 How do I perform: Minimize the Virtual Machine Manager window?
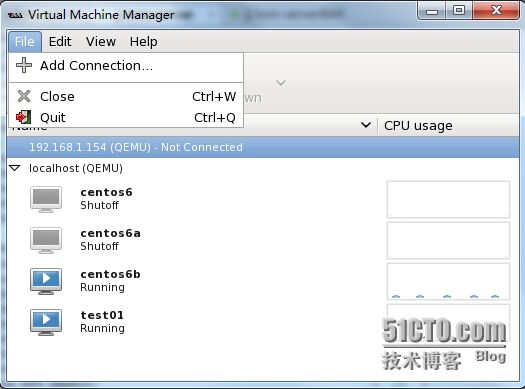432,12
